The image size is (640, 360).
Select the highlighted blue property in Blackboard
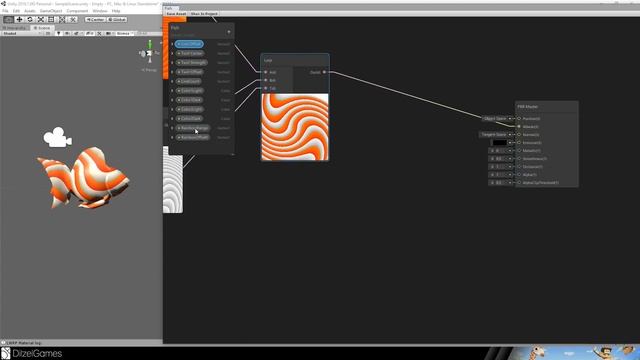(x=189, y=44)
